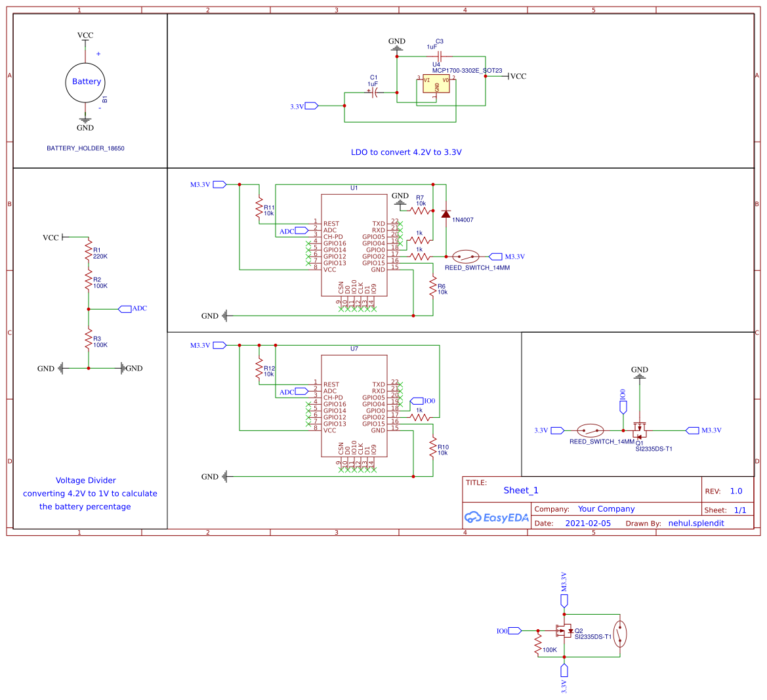This screenshot has width=767, height=700.
Task: Click the Drawn By nehul.splendit field
Action: click(695, 523)
